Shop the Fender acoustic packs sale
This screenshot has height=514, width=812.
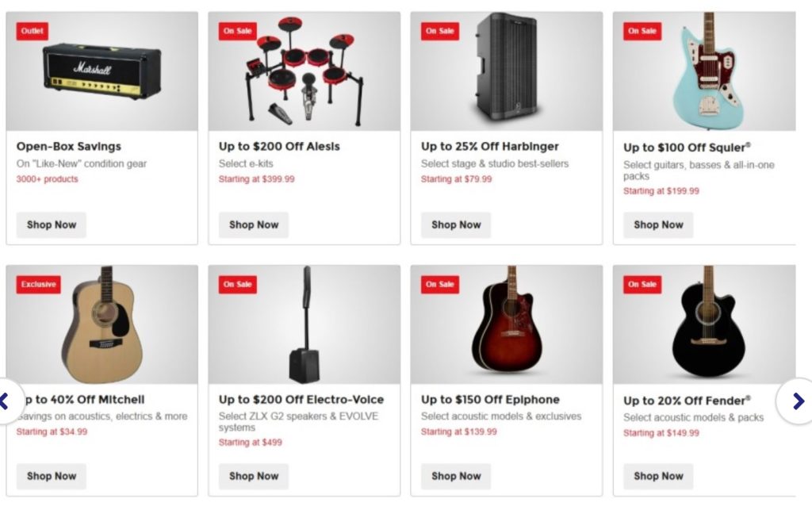pos(657,476)
